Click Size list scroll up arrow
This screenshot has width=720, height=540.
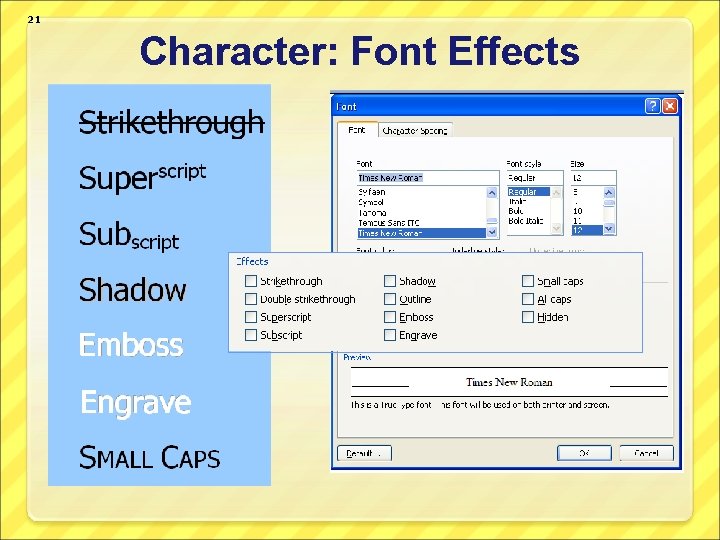coord(609,192)
